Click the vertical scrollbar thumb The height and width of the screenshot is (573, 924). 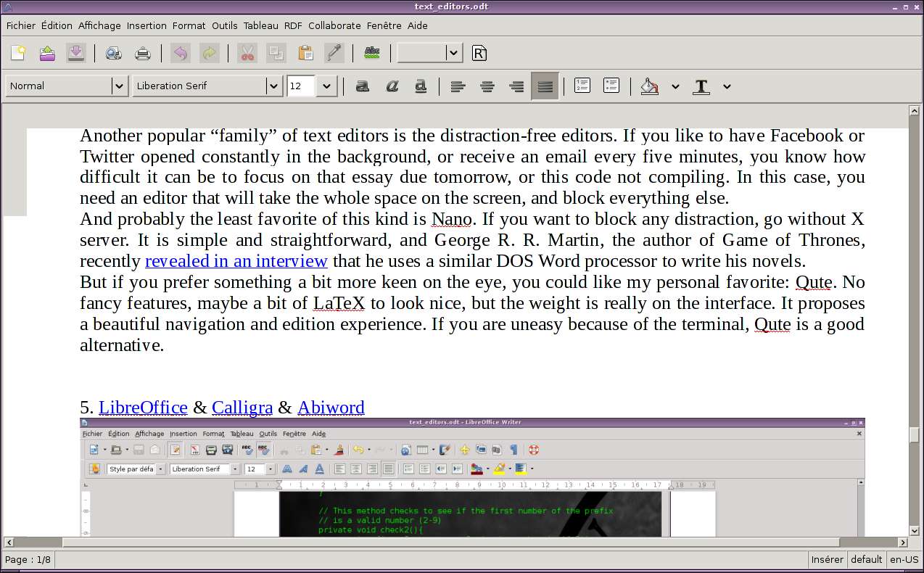point(915,435)
